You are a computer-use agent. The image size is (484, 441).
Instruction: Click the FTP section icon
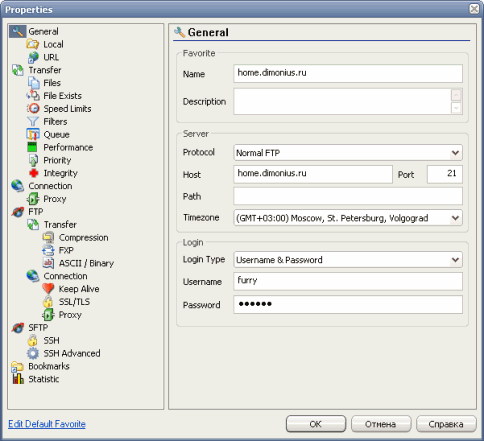[17, 212]
